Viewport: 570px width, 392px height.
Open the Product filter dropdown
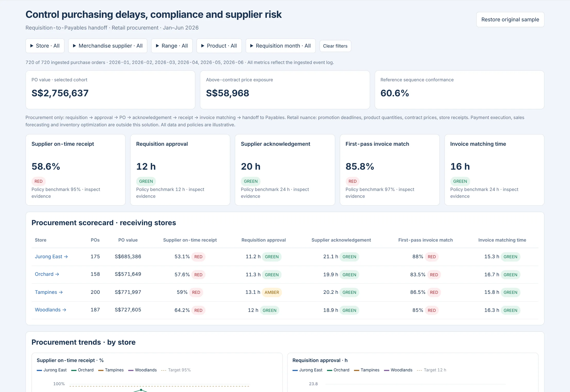(x=219, y=46)
